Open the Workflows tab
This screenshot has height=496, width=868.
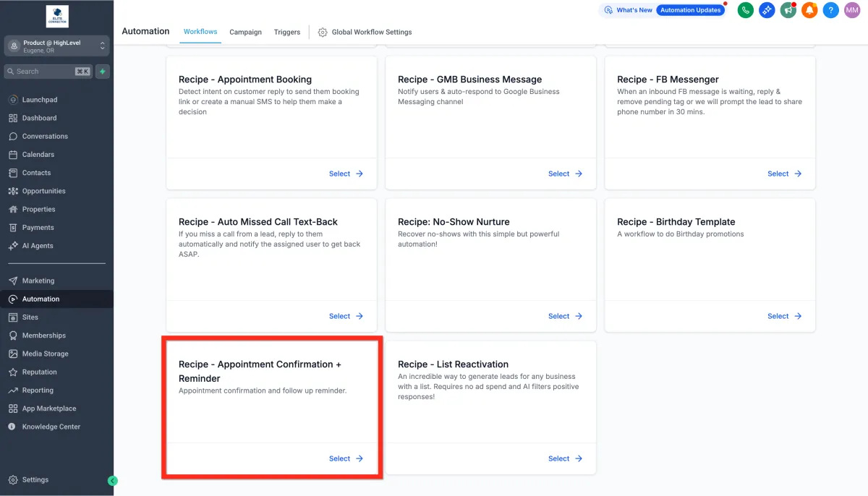(200, 32)
